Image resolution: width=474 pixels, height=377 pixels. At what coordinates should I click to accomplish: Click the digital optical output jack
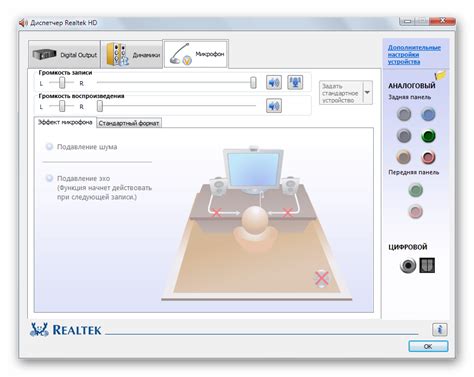(x=427, y=265)
